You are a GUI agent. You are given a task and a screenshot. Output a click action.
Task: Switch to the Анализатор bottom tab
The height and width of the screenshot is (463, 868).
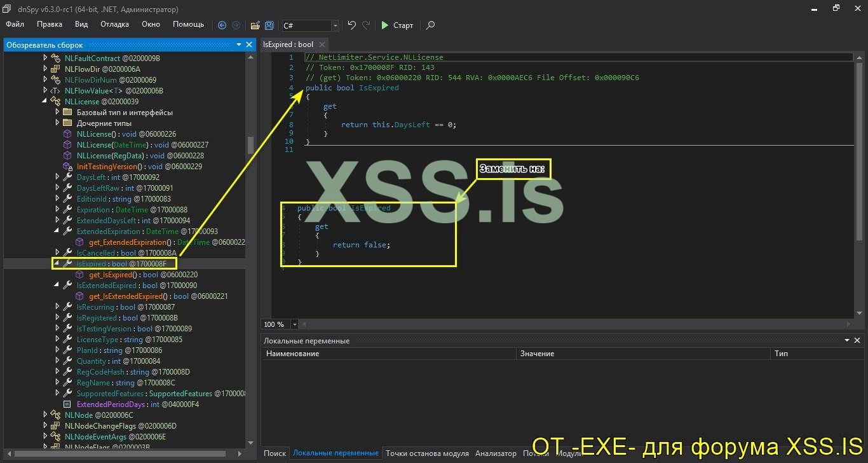(x=496, y=453)
